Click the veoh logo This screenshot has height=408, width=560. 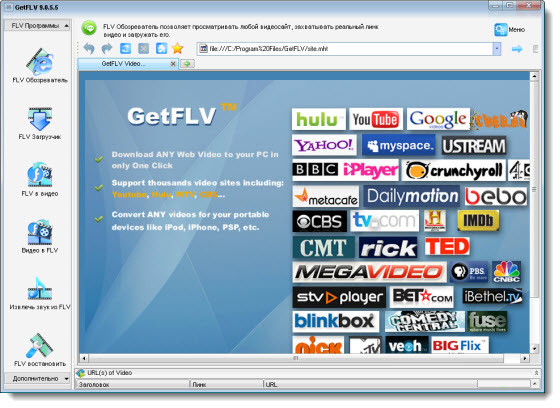[406, 345]
